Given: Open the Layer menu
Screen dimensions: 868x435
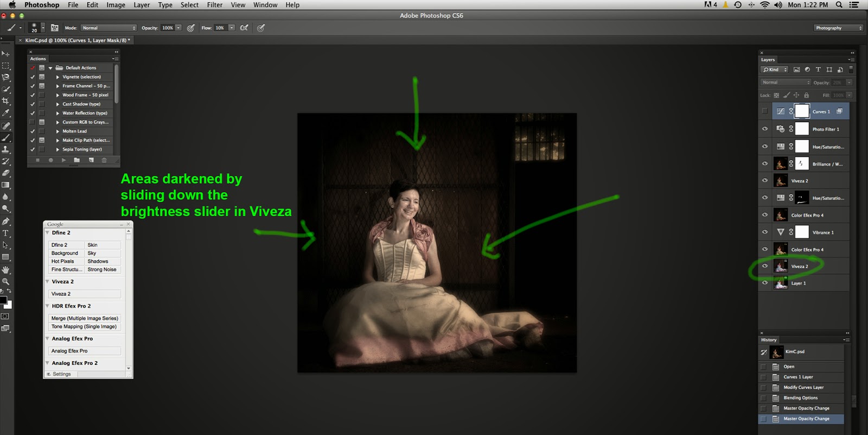Looking at the screenshot, I should click(x=142, y=5).
